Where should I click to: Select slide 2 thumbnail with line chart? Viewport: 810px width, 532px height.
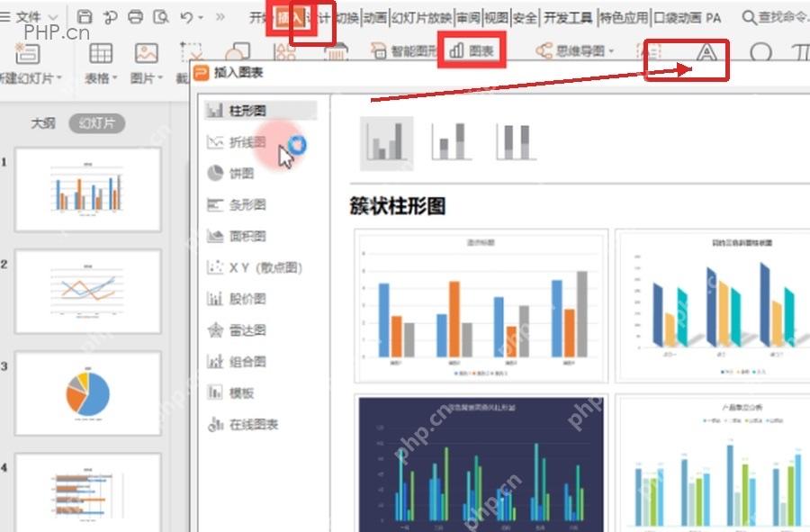[x=88, y=292]
